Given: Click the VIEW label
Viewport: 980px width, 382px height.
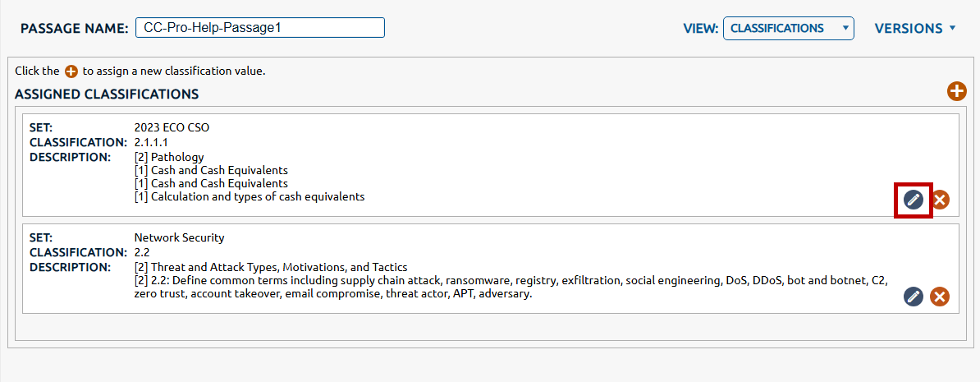Looking at the screenshot, I should coord(700,28).
